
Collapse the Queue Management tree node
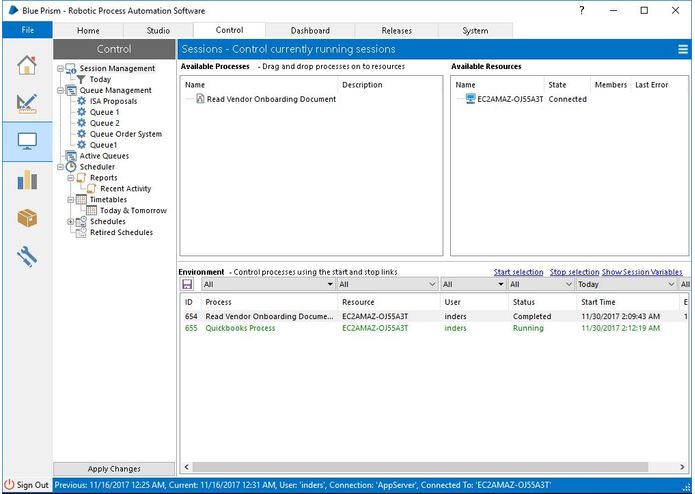click(60, 90)
